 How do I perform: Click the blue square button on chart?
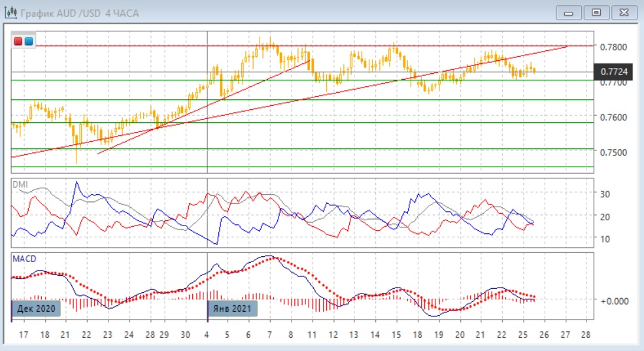(x=28, y=41)
